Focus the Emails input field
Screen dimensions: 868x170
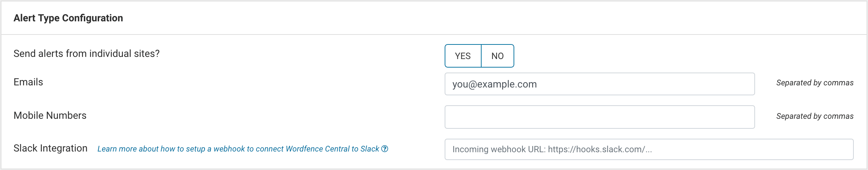(600, 84)
